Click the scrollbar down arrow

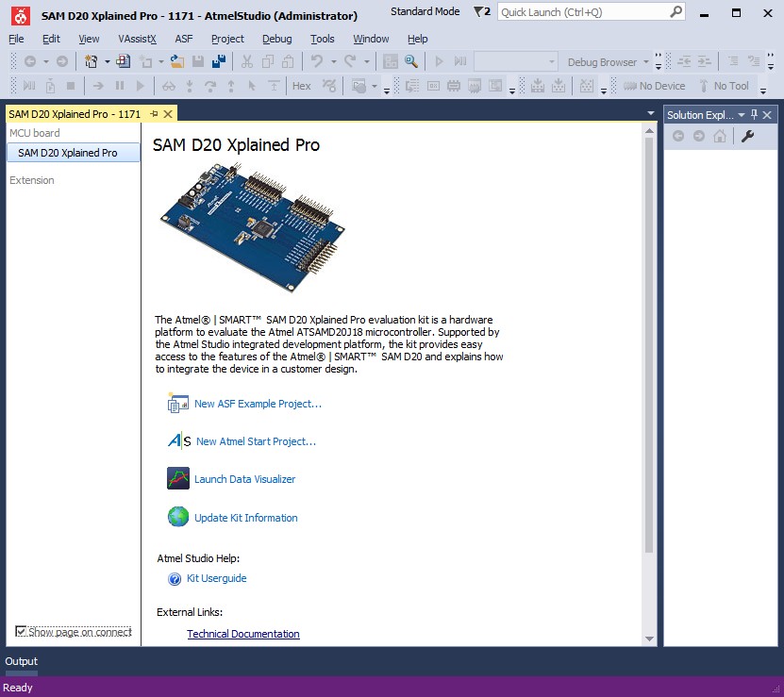(x=649, y=639)
